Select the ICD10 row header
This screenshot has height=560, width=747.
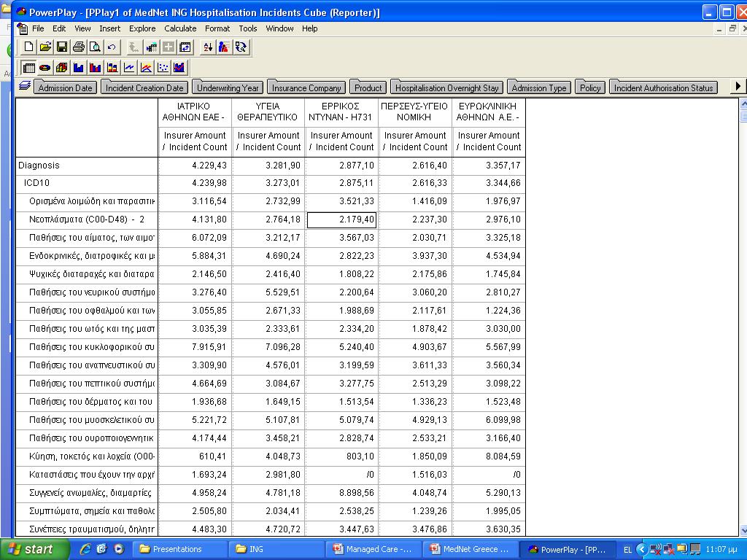coord(87,183)
